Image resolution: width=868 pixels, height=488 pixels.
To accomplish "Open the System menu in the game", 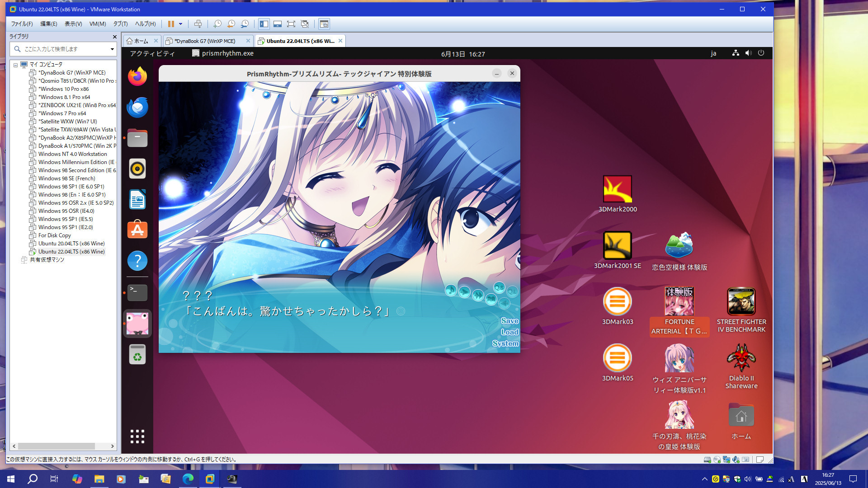I will coord(505,343).
